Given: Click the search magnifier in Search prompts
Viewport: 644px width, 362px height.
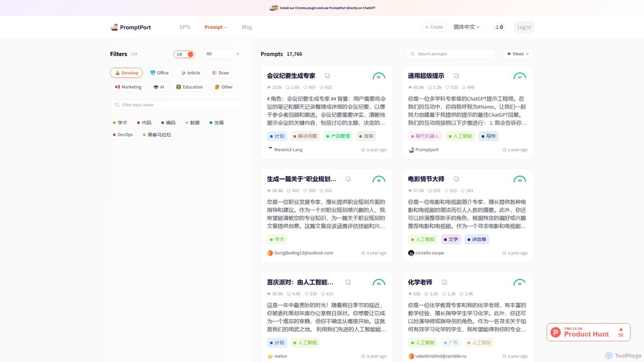Looking at the screenshot, I should [413, 54].
